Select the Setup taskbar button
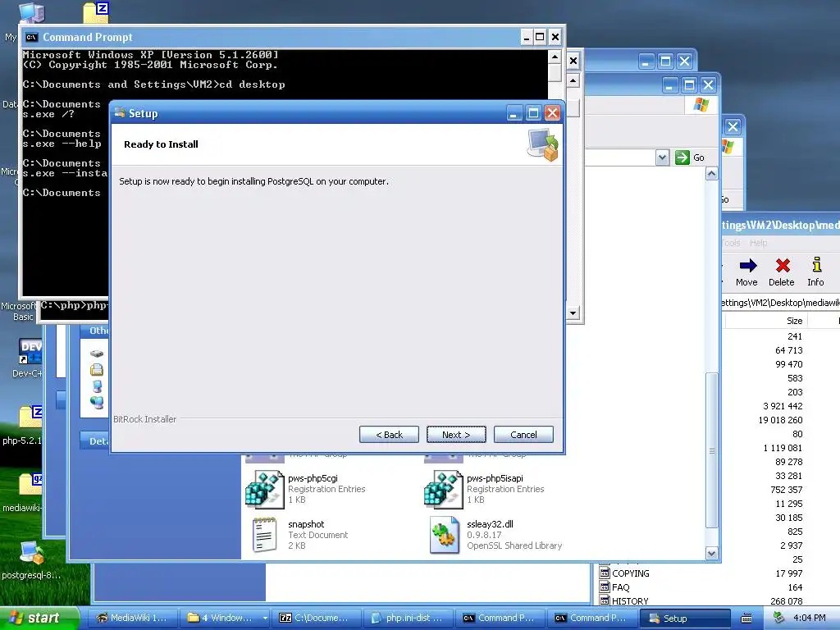Screen dimensions: 840x630 [685, 619]
